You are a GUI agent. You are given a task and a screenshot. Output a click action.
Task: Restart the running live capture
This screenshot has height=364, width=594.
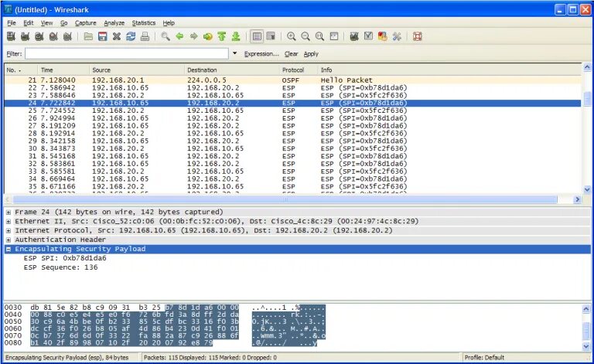[67, 36]
